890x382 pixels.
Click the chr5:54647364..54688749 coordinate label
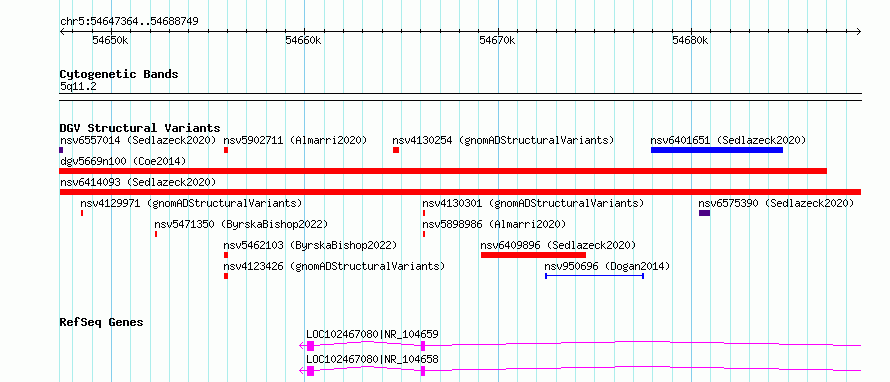point(129,22)
